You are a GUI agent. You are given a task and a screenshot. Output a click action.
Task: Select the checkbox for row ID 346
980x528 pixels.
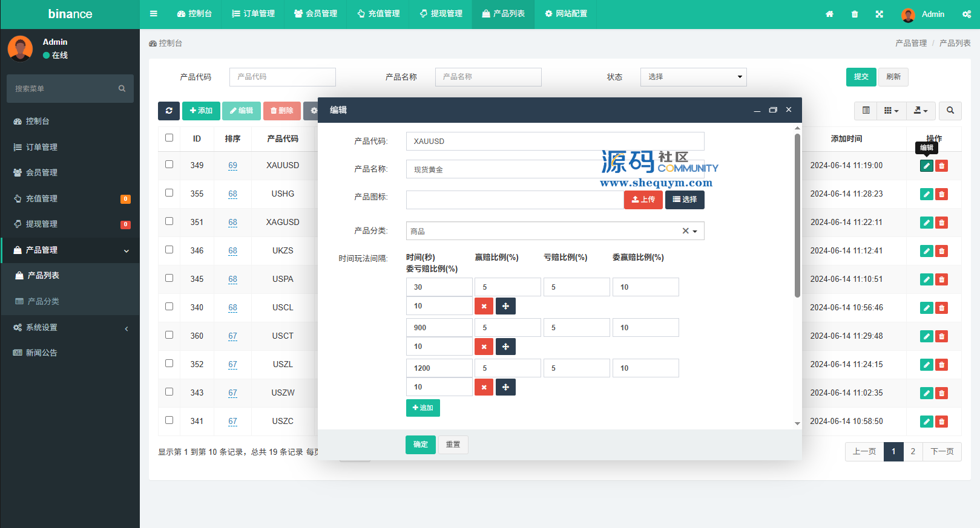tap(169, 250)
